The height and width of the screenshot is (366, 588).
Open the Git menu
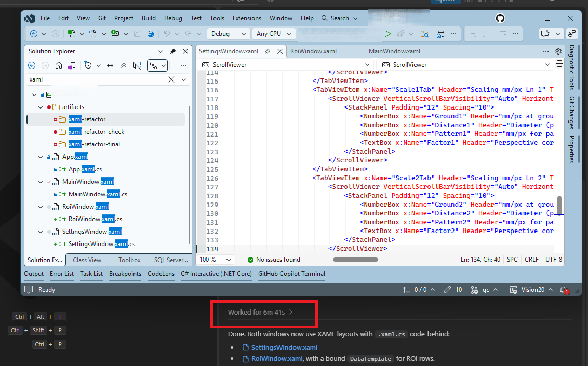(102, 18)
